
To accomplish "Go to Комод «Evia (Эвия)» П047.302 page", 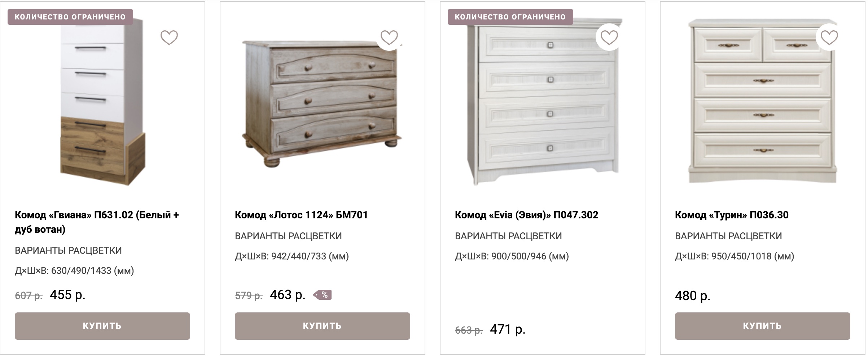I will (x=526, y=215).
